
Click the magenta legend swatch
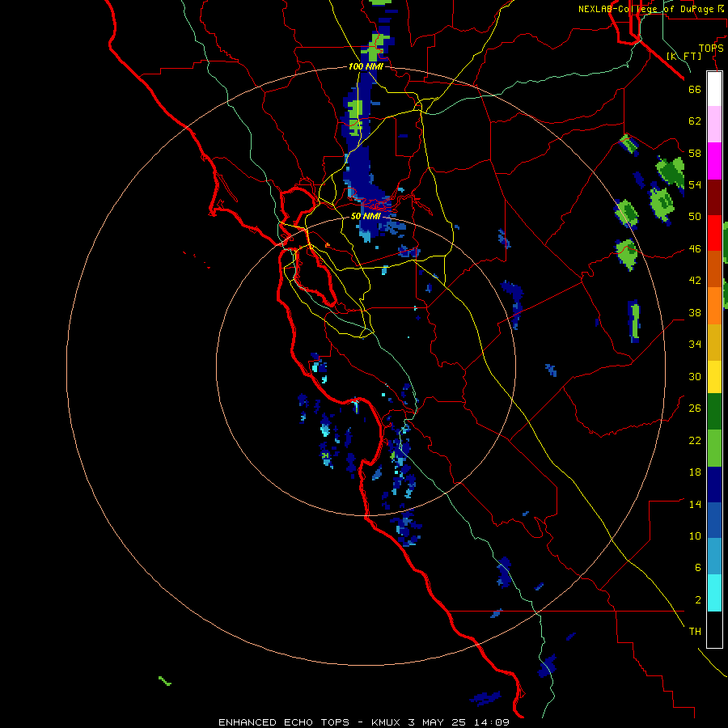pos(714,161)
